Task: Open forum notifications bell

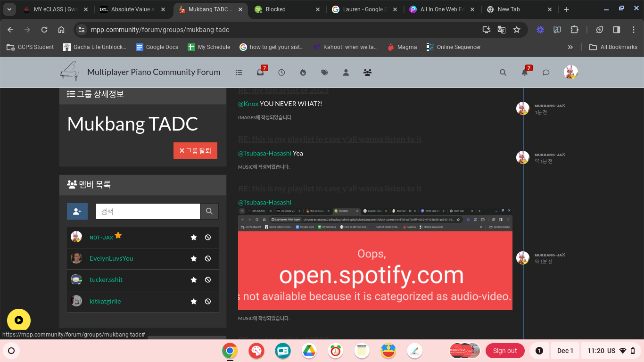Action: pos(525,72)
